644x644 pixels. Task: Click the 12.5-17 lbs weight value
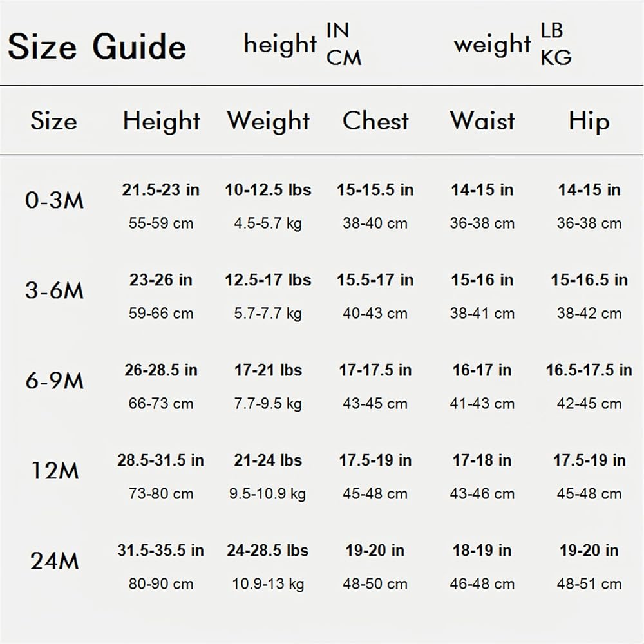click(x=268, y=280)
